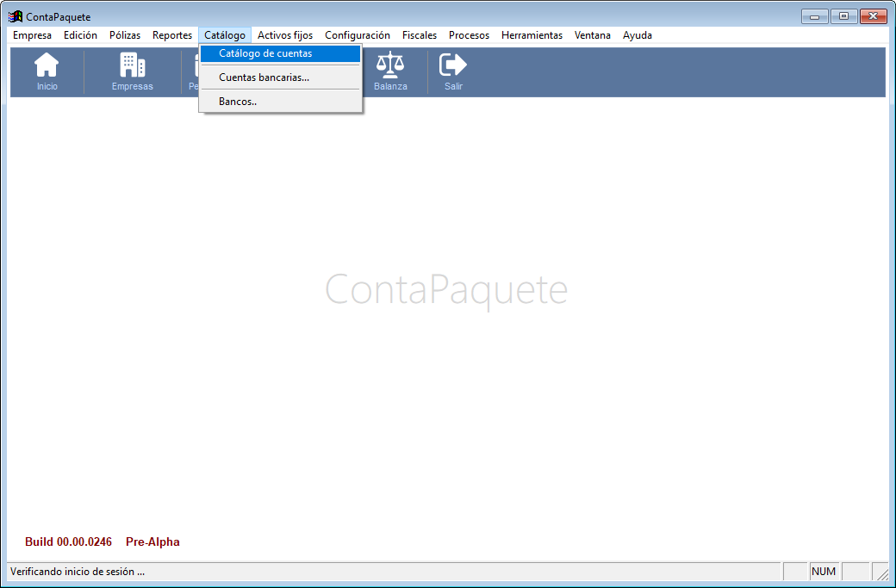
Task: Open the Configuración menu
Action: pos(358,35)
